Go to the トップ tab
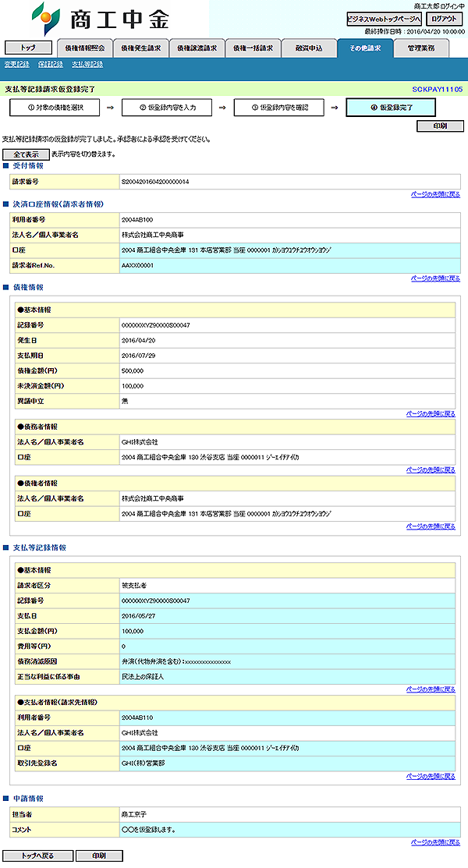 (x=28, y=48)
